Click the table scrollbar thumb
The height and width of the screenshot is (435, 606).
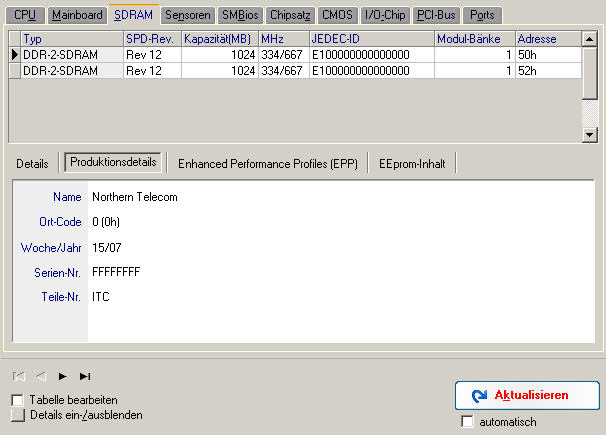tap(590, 73)
